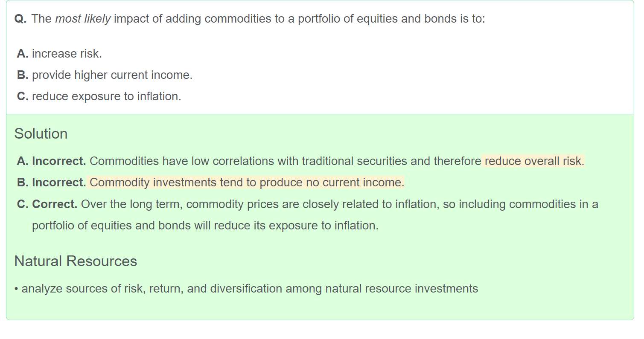Choose answer "provide higher current income"
The height and width of the screenshot is (339, 644).
pyautogui.click(x=112, y=75)
